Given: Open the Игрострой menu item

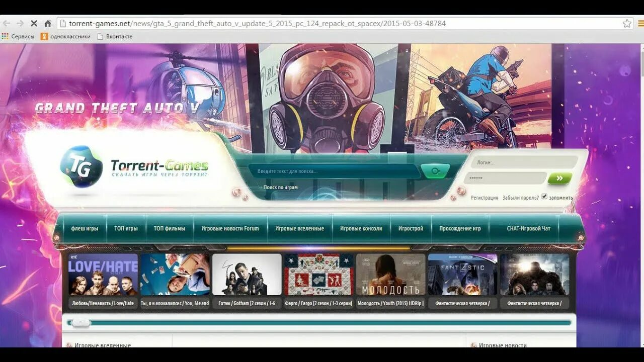Looking at the screenshot, I should tap(411, 228).
